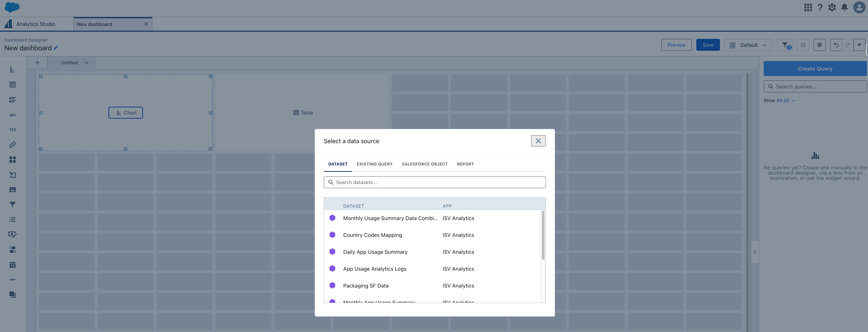This screenshot has width=868, height=332.
Task: Click the dataset list scrollbar in the dialog
Action: (543, 235)
